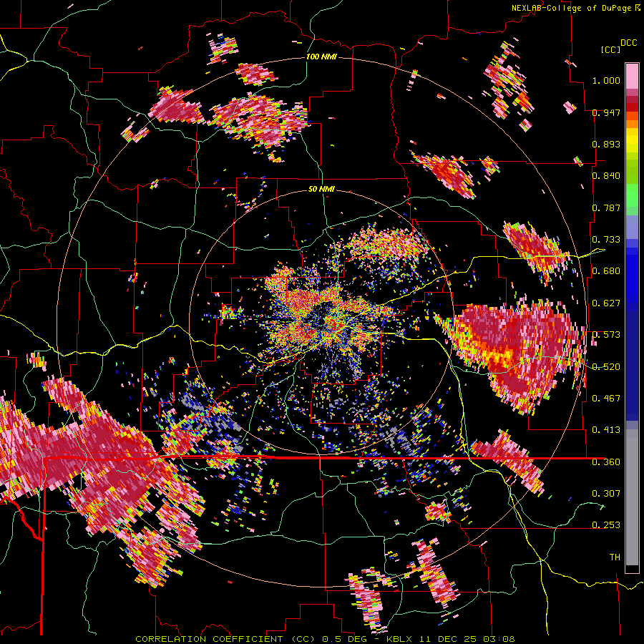Select the 0.733 scale value

[606, 240]
